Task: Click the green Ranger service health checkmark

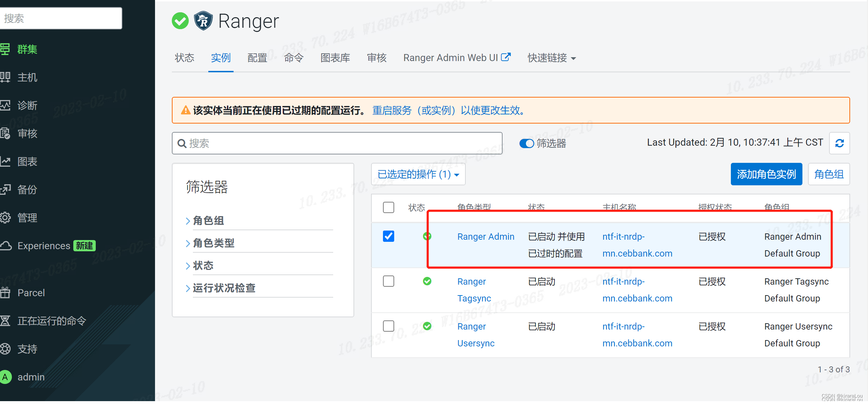Action: point(180,21)
